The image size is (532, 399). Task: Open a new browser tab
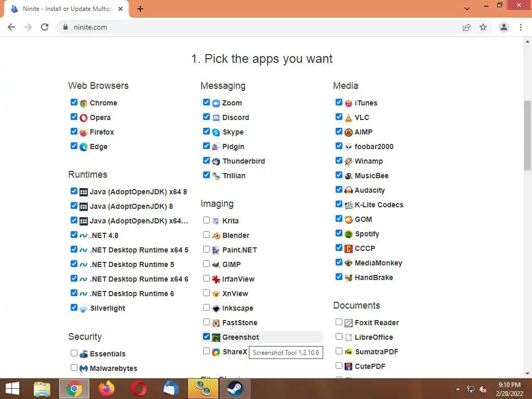(140, 9)
